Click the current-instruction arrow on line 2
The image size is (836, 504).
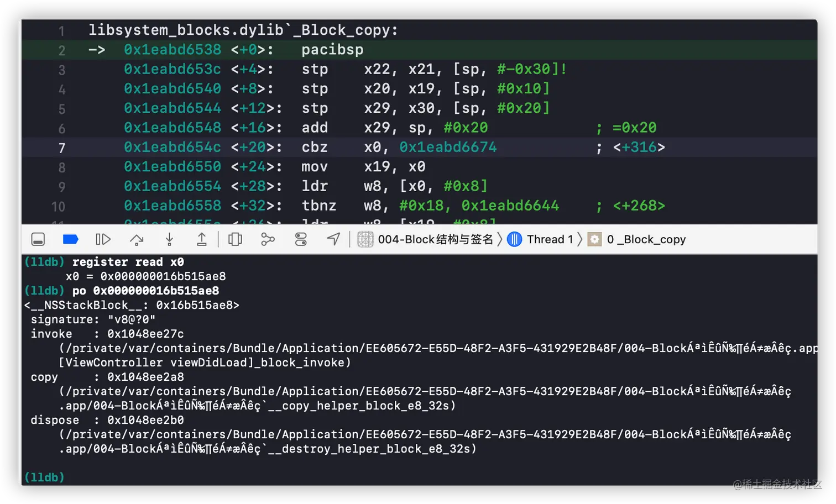[97, 50]
